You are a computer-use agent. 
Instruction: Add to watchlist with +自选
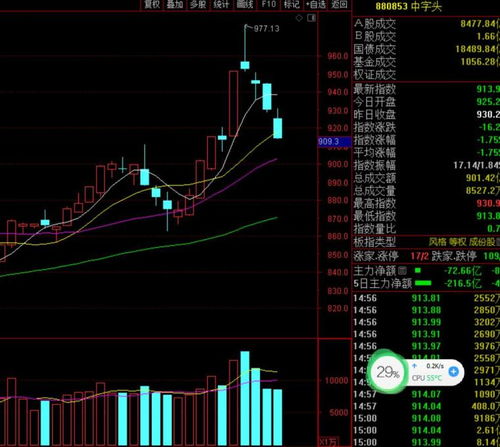click(x=316, y=4)
